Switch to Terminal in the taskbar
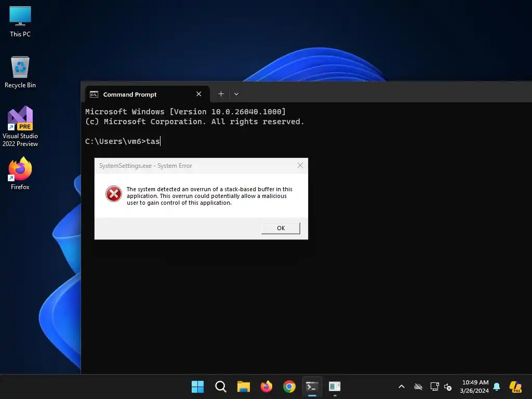Image resolution: width=532 pixels, height=399 pixels. point(312,387)
